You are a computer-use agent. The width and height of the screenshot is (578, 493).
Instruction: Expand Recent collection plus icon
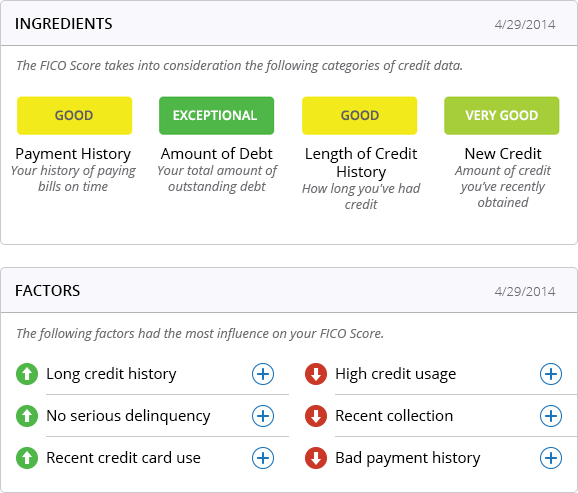[x=551, y=416]
